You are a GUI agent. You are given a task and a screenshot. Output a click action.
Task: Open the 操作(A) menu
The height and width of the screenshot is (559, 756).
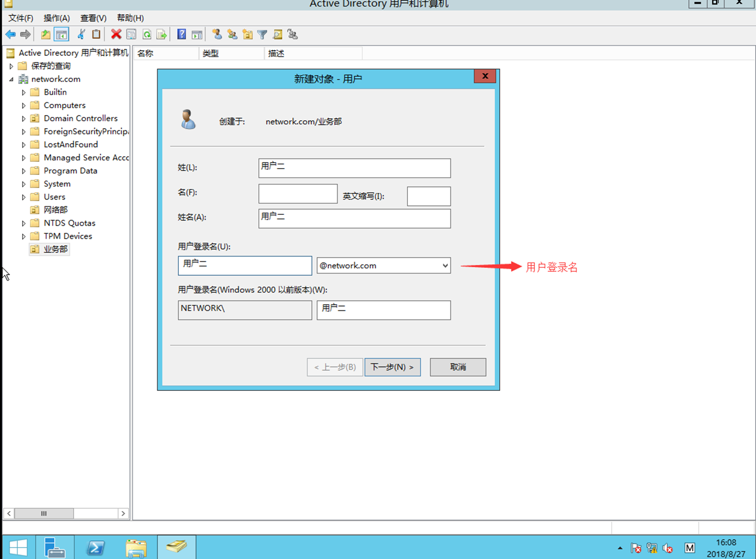pyautogui.click(x=56, y=18)
